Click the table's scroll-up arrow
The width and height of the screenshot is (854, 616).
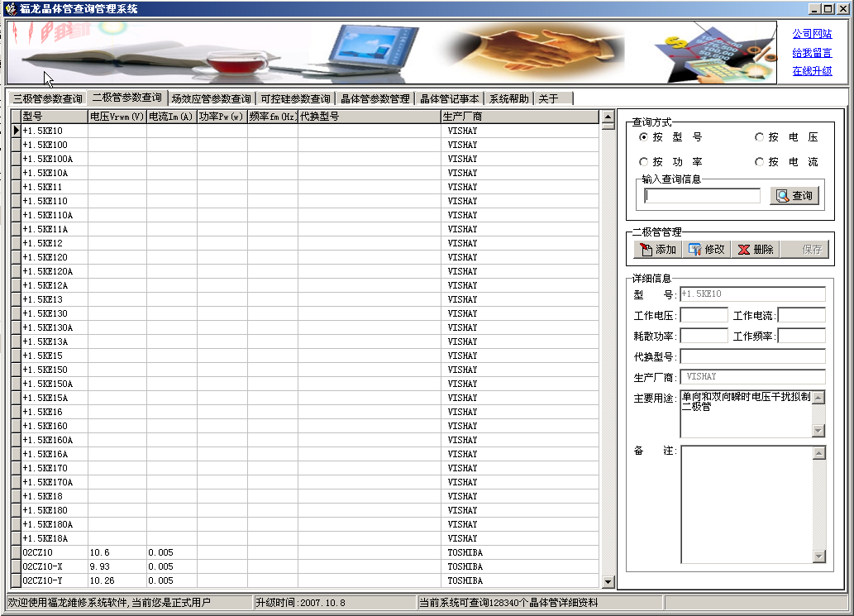[608, 117]
